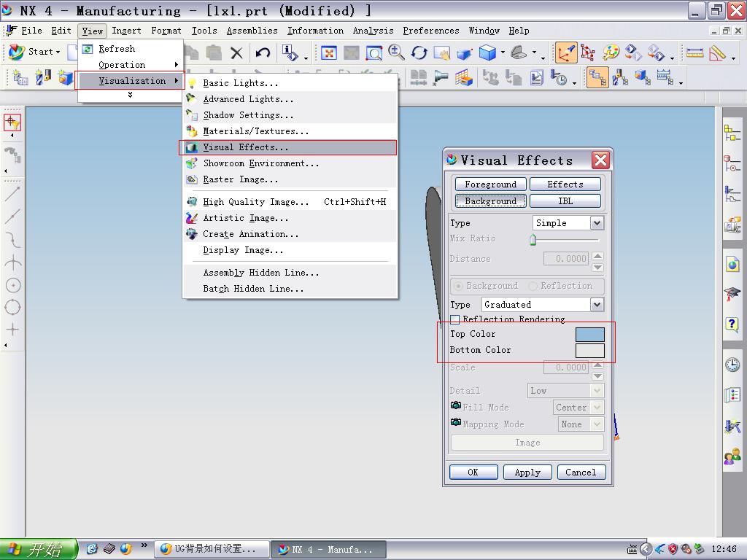Toggle the Background button in Visual Effects
Viewport: 747px width, 560px height.
tap(491, 201)
